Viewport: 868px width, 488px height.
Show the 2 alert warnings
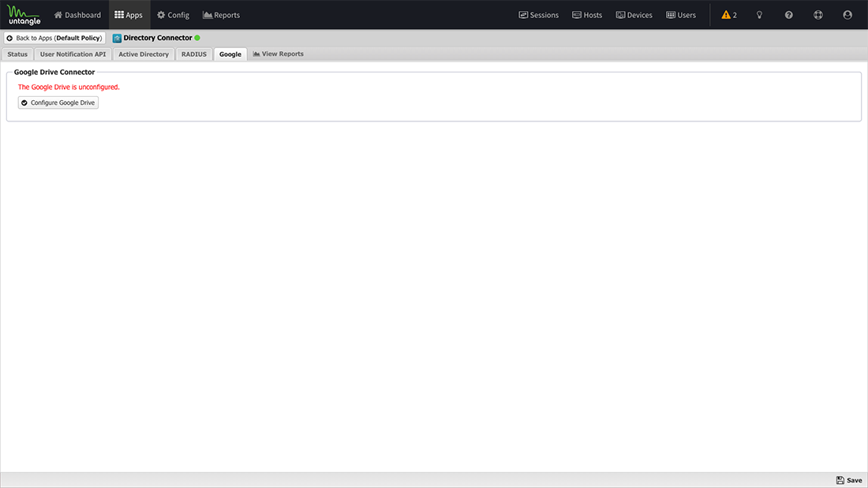click(729, 15)
